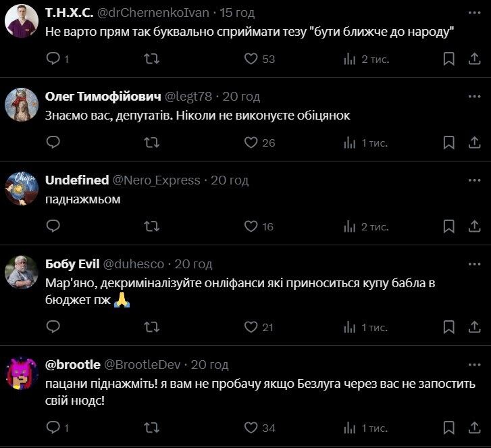The height and width of the screenshot is (448, 491).
Task: Bookmark the Nero_Express tweet 'паднажмьом'
Action: click(x=448, y=226)
